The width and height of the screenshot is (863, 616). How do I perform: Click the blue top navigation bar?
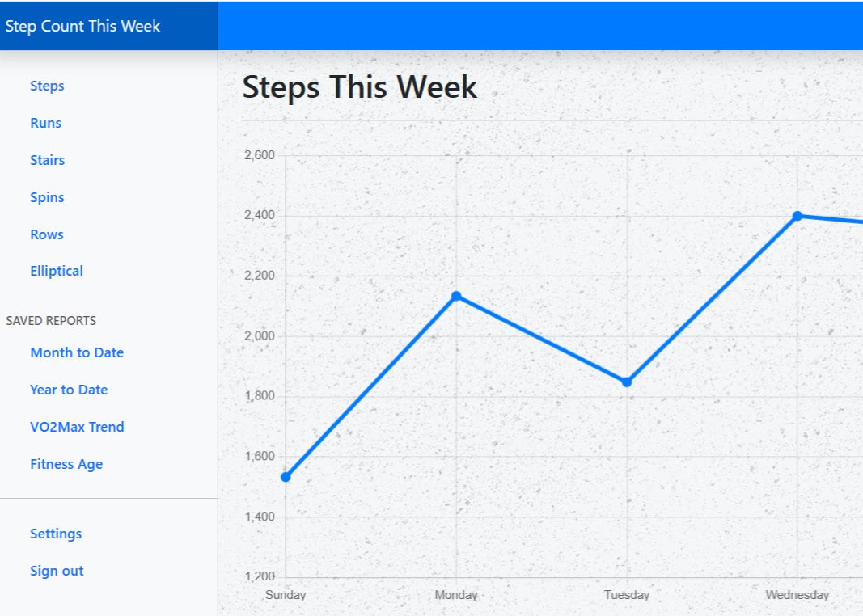coord(540,25)
